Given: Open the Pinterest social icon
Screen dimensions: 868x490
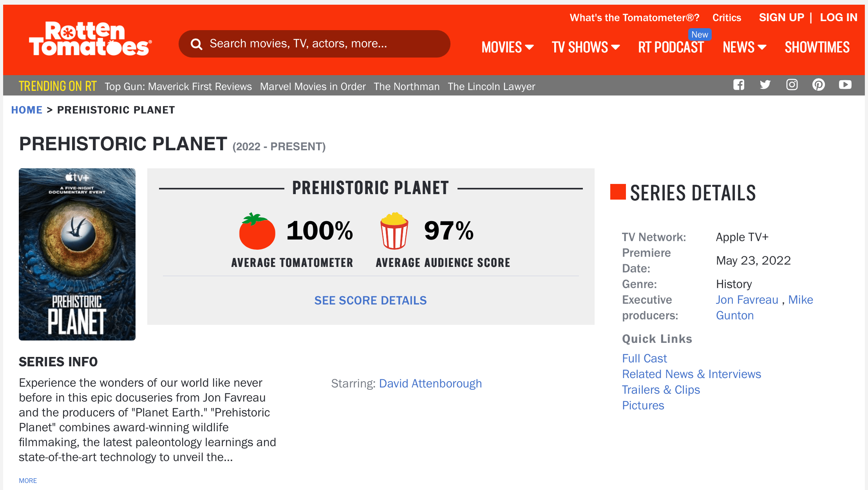Looking at the screenshot, I should point(818,85).
